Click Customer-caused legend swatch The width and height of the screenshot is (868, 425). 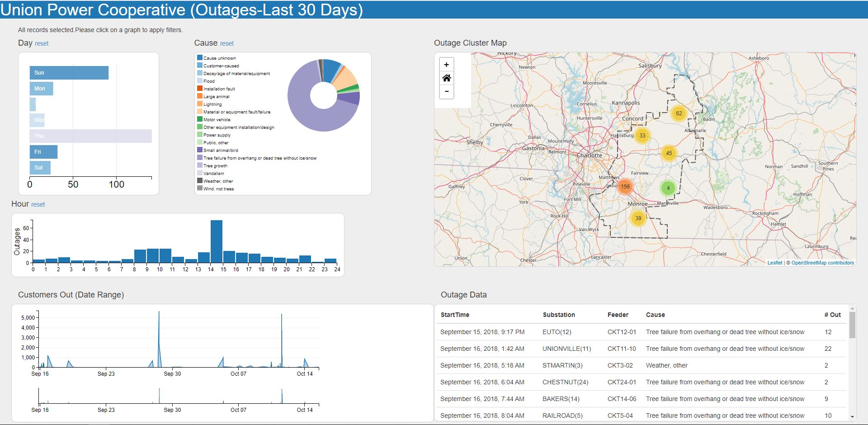pyautogui.click(x=200, y=66)
